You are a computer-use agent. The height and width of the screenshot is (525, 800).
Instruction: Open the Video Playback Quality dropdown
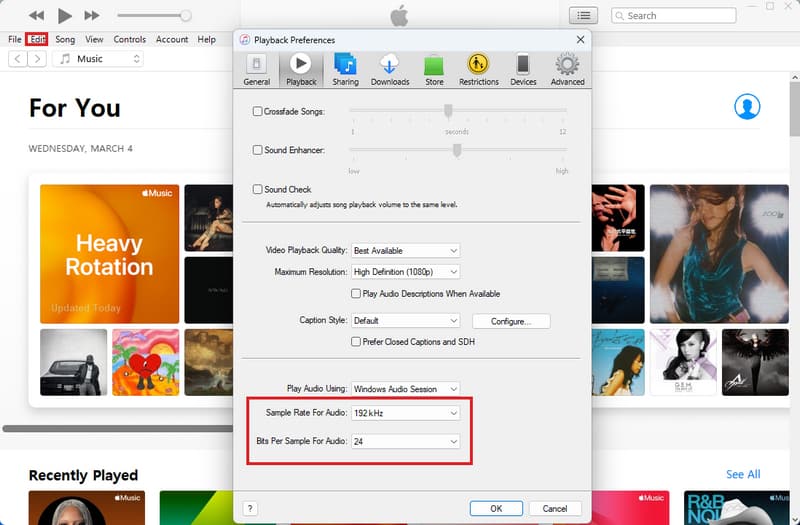pos(406,251)
